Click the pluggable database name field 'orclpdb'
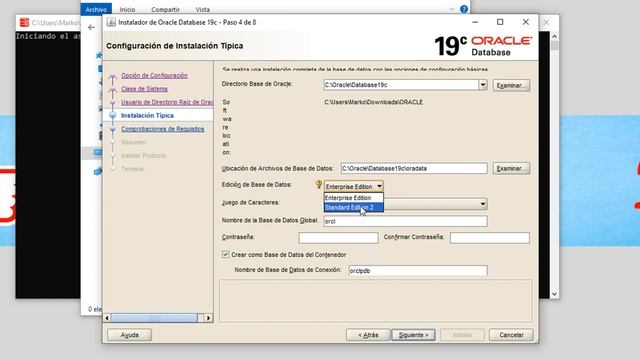The width and height of the screenshot is (640, 360). click(x=418, y=271)
